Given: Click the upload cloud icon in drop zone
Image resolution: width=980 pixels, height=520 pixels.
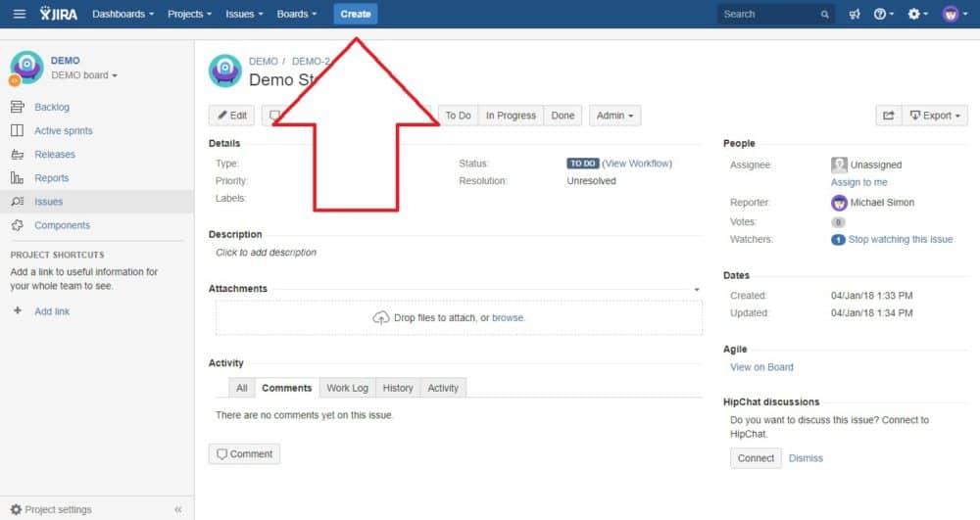Looking at the screenshot, I should [380, 317].
